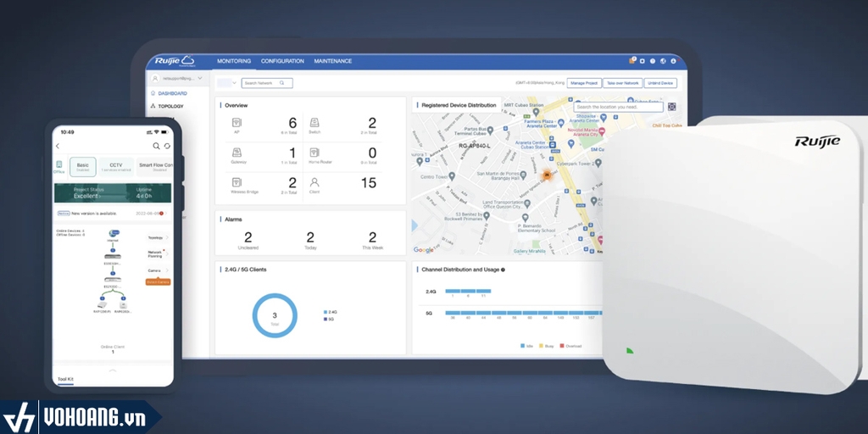Click the Client person icon in Overview
The image size is (868, 434).
(314, 182)
